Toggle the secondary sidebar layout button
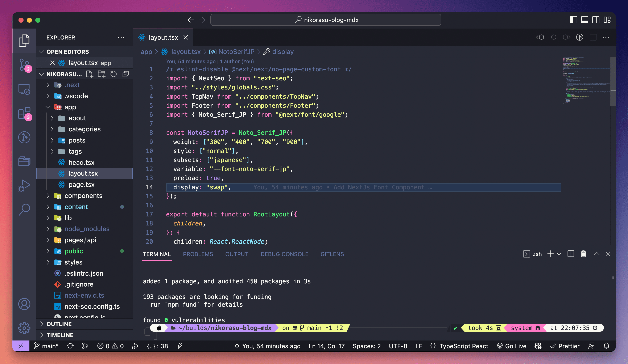628x364 pixels. (596, 20)
